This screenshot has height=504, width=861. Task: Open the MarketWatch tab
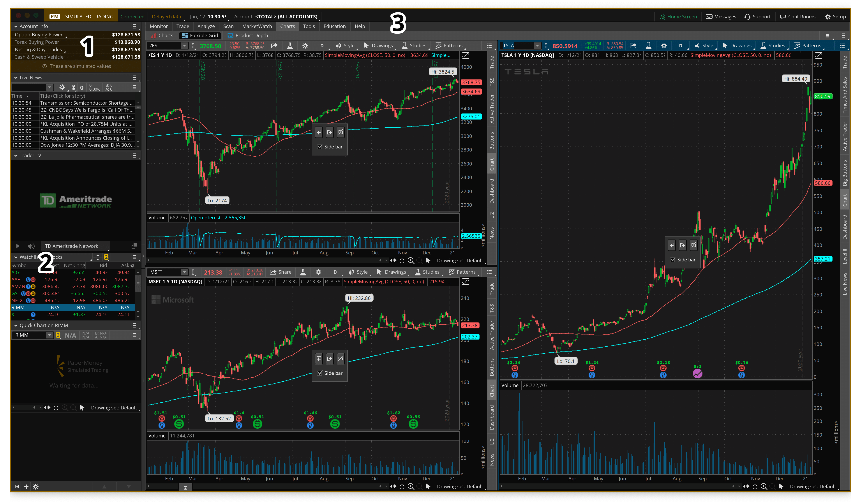[x=257, y=26]
